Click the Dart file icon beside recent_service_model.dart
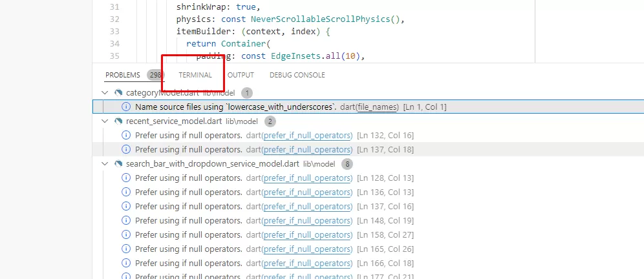Viewport: 644px width, 279px height. coord(119,121)
